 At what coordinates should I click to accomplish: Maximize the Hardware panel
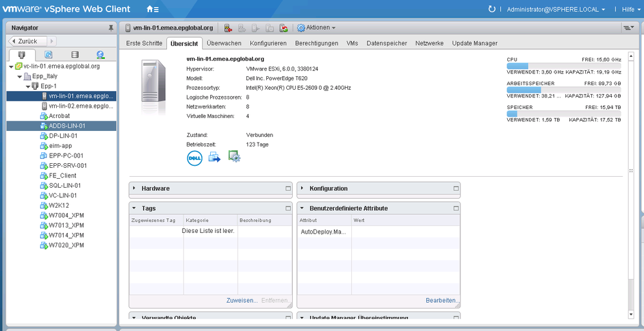(288, 188)
